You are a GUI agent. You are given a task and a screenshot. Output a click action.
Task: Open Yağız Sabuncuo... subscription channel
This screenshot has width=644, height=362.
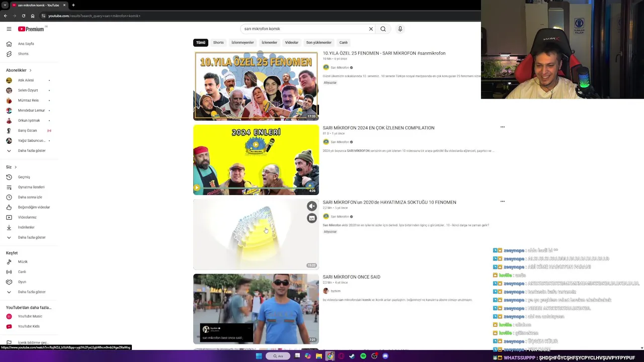[x=31, y=141]
